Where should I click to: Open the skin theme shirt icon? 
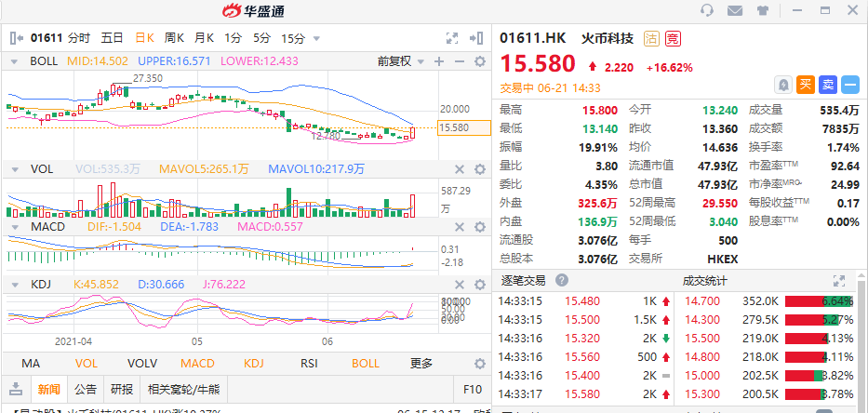(x=762, y=10)
